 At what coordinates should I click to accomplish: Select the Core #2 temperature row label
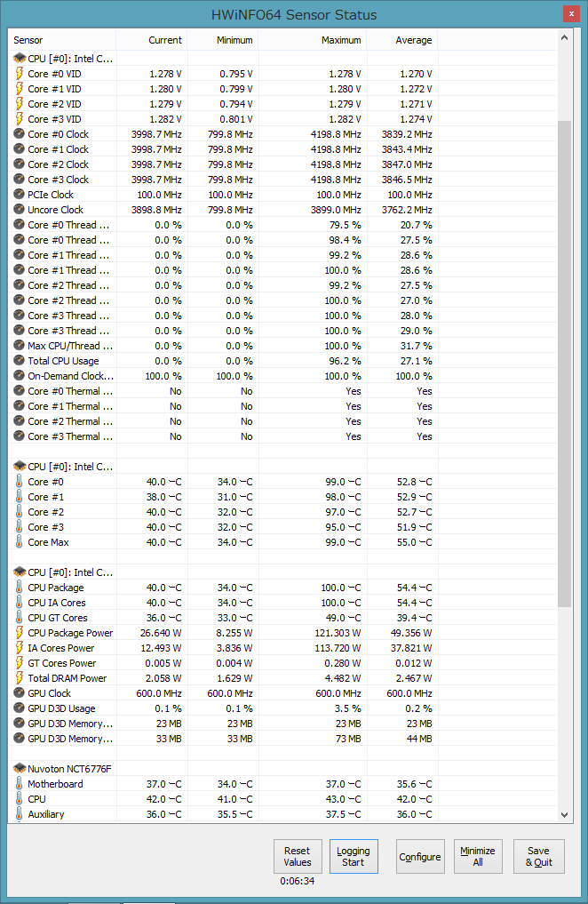coord(45,512)
